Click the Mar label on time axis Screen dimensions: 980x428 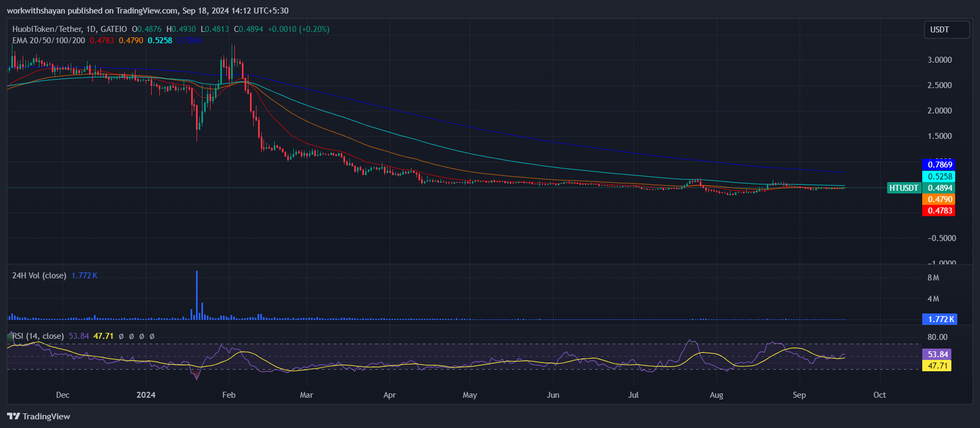[x=306, y=395]
